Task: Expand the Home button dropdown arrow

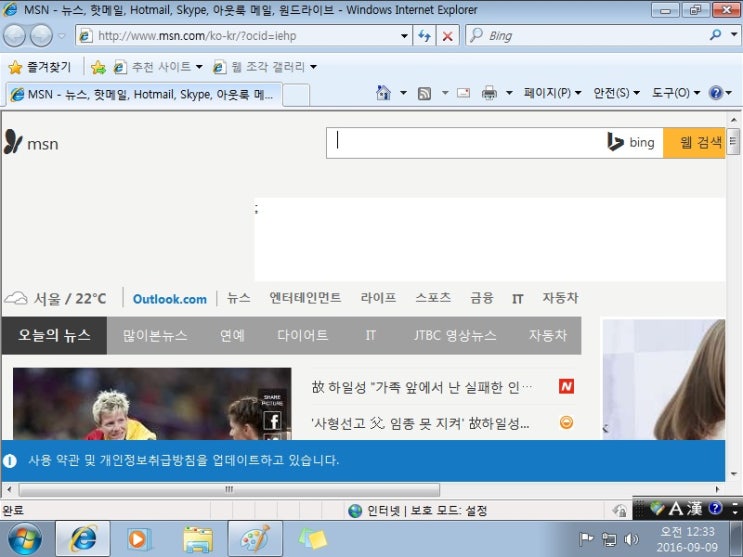Action: coord(403,93)
